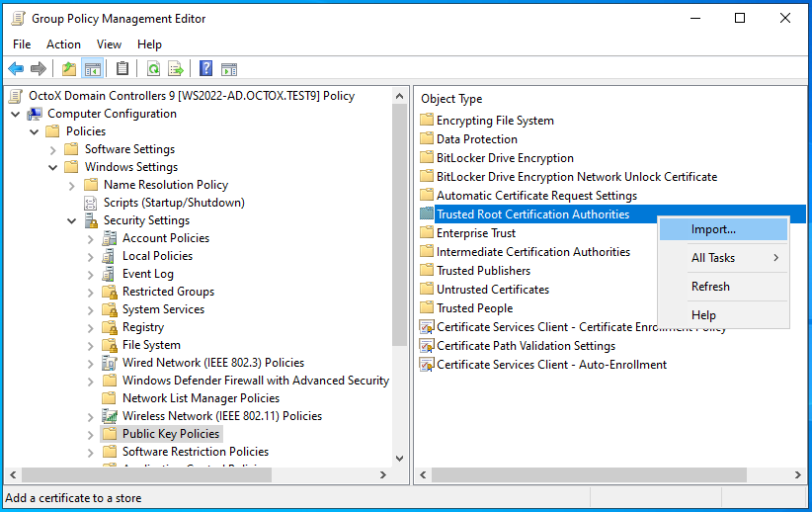
Task: Choose Help from the context menu
Action: point(723,314)
